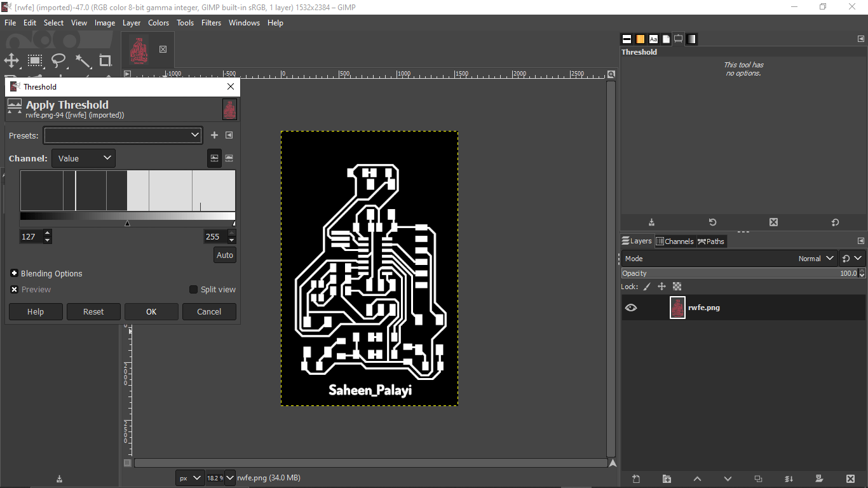Open the Fonts Aa dock tab
The height and width of the screenshot is (488, 868).
point(653,39)
